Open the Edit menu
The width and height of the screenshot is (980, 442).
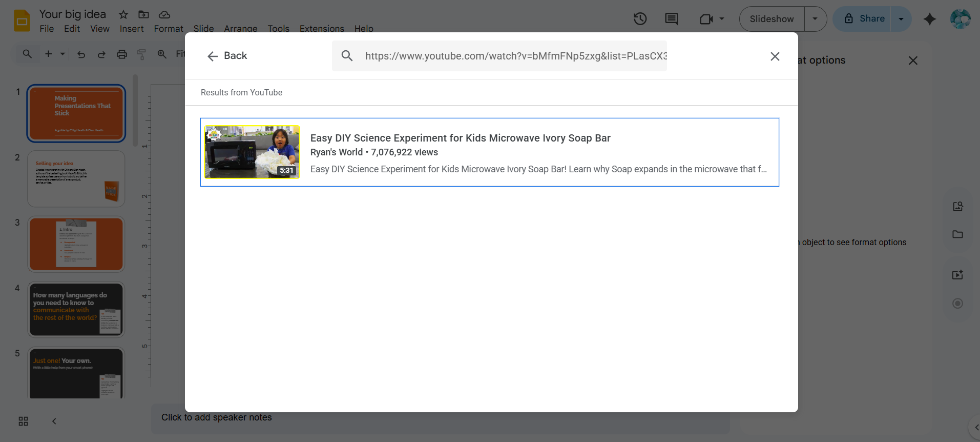[x=72, y=29]
